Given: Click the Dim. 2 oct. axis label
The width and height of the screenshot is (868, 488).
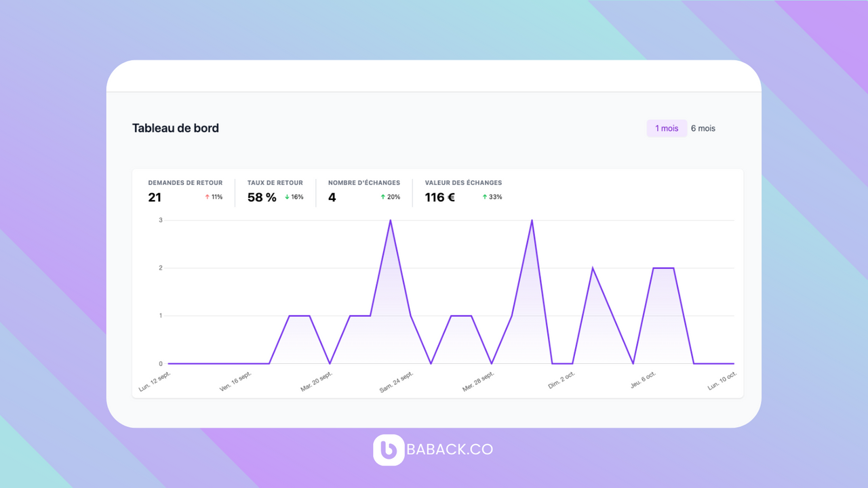Looking at the screenshot, I should coord(561,380).
